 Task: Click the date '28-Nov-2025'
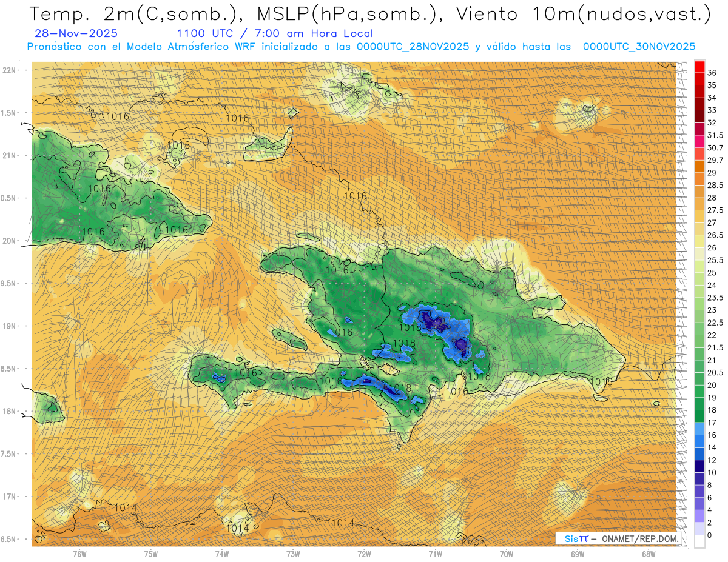(76, 33)
